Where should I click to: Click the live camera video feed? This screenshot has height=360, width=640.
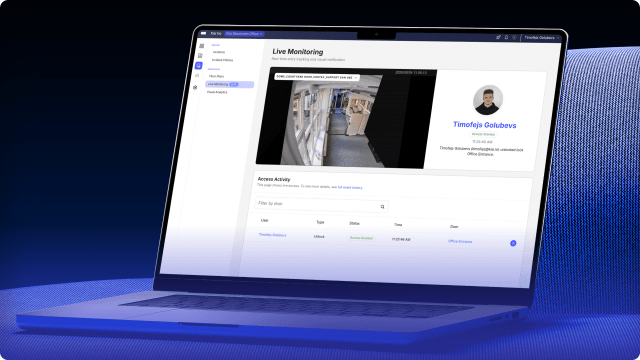point(346,118)
